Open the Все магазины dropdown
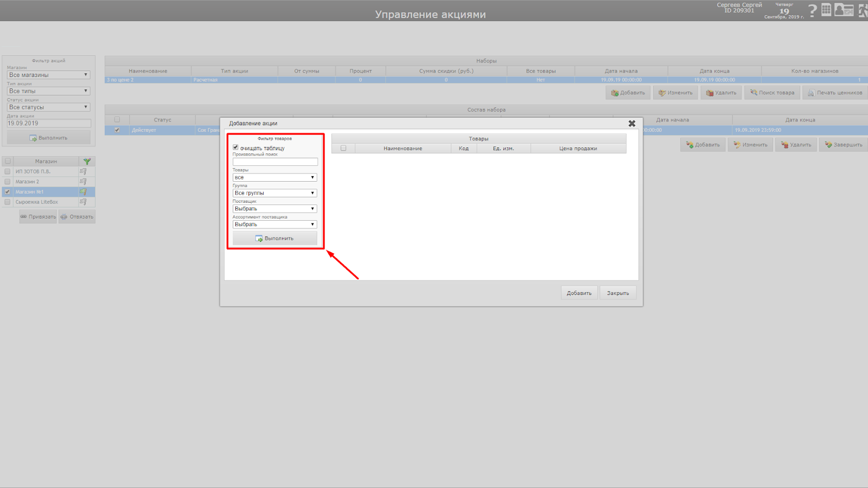 coord(49,75)
